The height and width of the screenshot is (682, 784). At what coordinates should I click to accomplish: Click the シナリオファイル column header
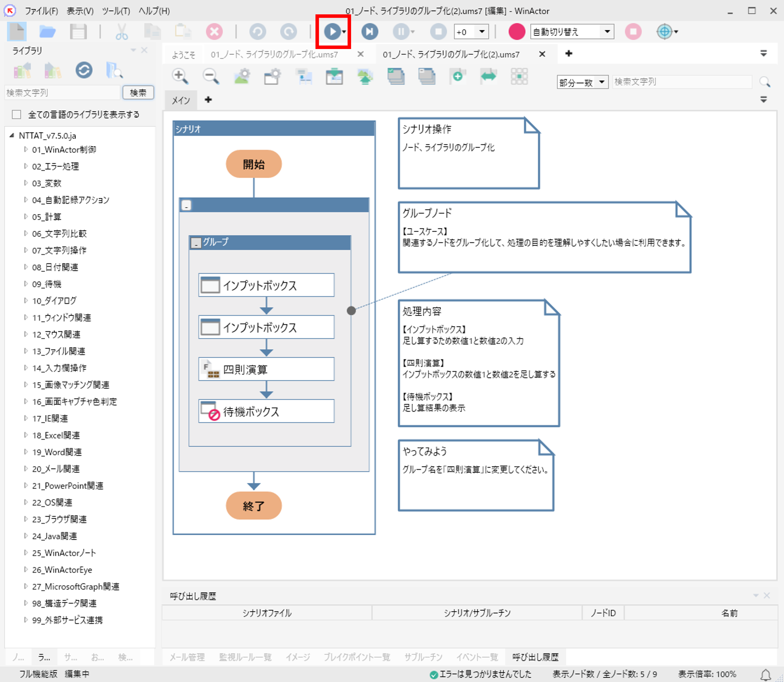tap(267, 613)
